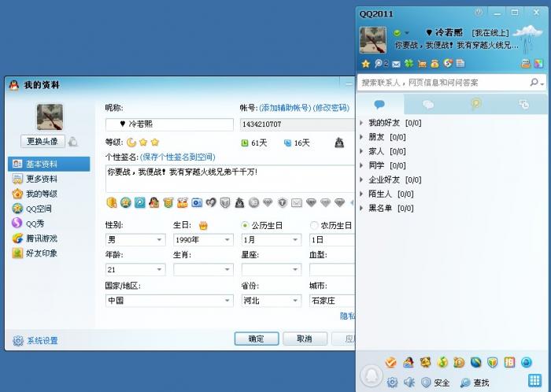Click the gold shield badge under signature
Image resolution: width=551 pixels, height=392 pixels.
point(112,202)
